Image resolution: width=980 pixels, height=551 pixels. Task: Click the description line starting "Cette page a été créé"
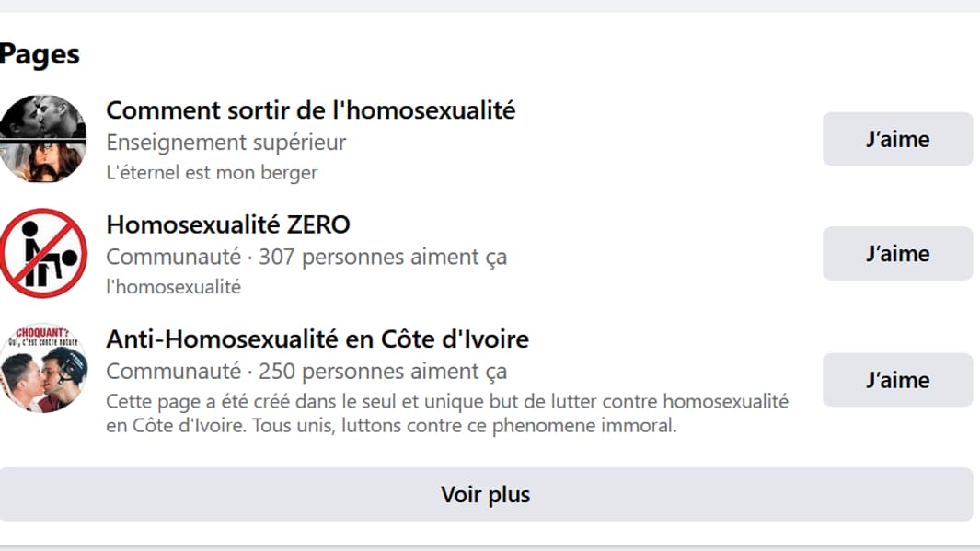447,402
